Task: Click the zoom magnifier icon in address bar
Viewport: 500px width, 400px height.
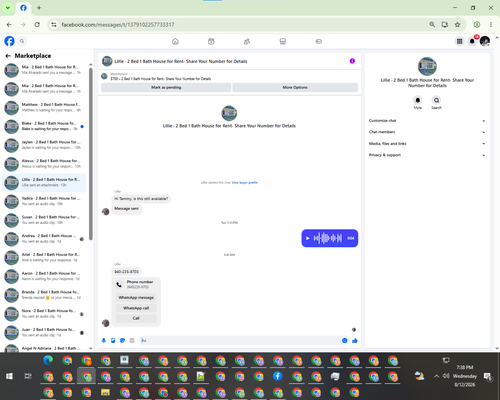Action: point(432,25)
